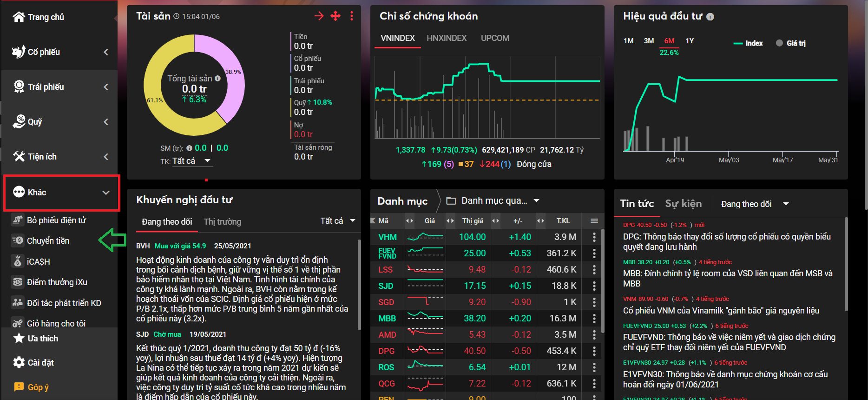This screenshot has height=400, width=868.
Task: Select the 6M period
Action: [x=669, y=41]
